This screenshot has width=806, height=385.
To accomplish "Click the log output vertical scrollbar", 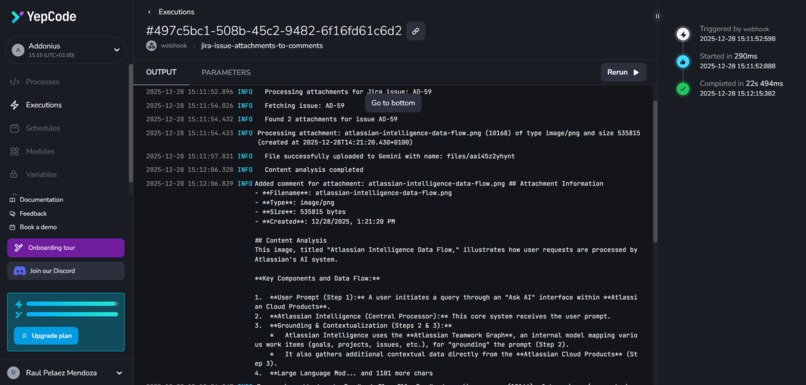I will [x=655, y=172].
